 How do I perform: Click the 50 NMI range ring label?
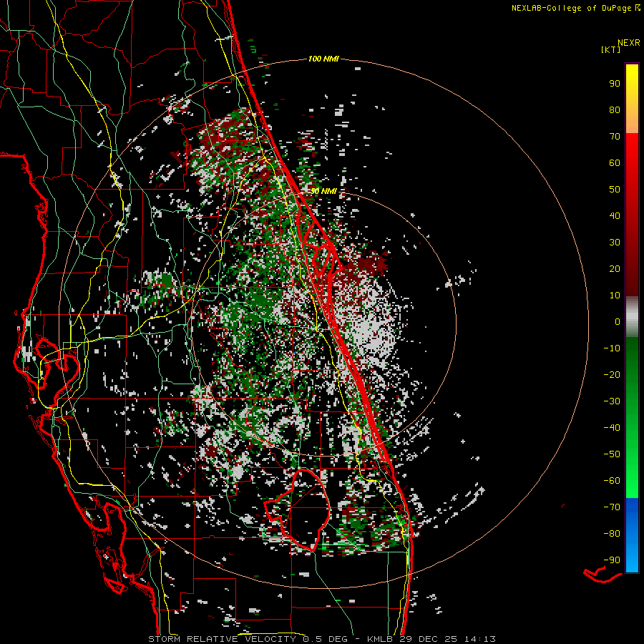(x=323, y=191)
